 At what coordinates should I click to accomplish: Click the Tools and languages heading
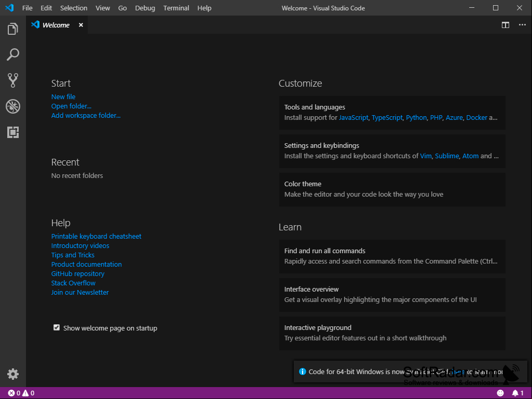click(x=315, y=107)
